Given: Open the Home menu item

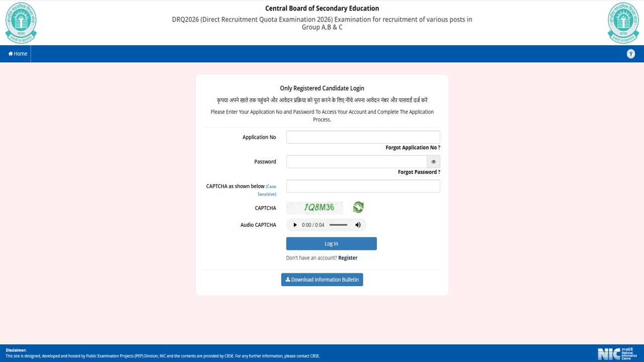Looking at the screenshot, I should point(17,53).
